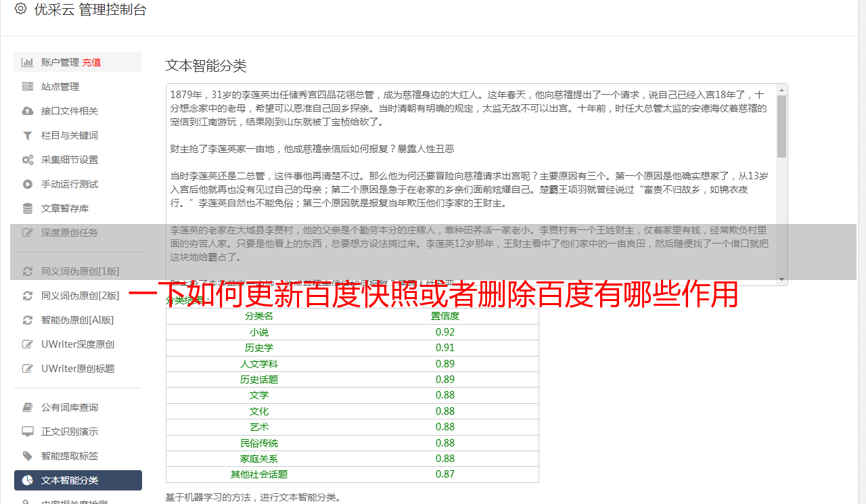Click the 小说 category cell
The height and width of the screenshot is (504, 866).
pyautogui.click(x=259, y=332)
